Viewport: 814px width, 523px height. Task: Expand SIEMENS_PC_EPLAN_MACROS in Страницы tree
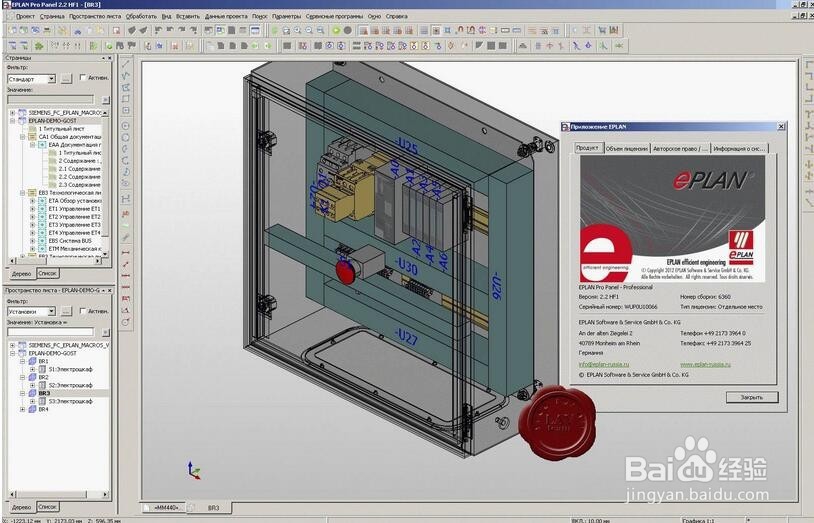[x=12, y=112]
